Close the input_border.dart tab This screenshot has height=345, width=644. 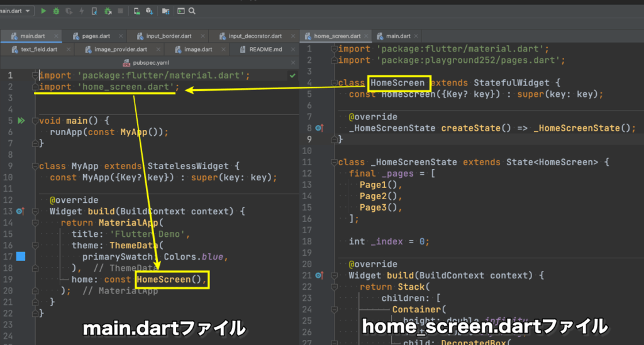point(202,36)
